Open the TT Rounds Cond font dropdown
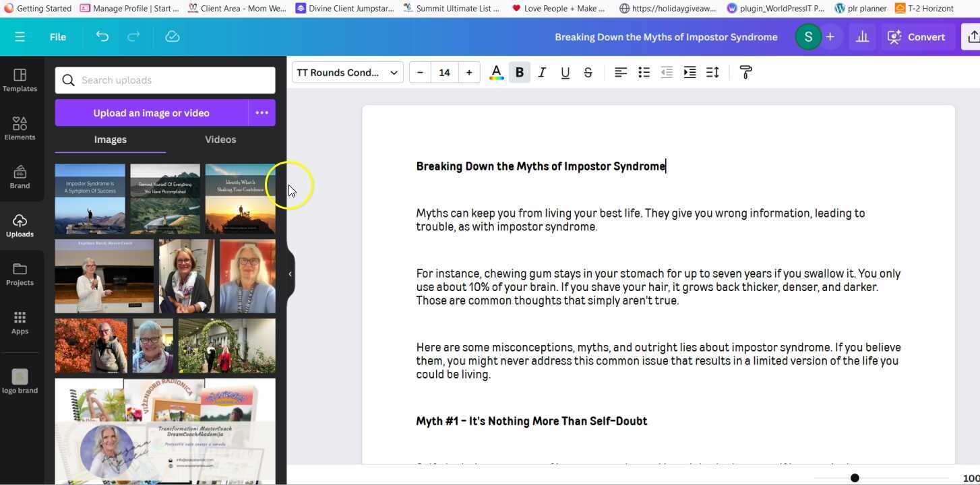Viewport: 980px width, 485px height. (x=347, y=73)
